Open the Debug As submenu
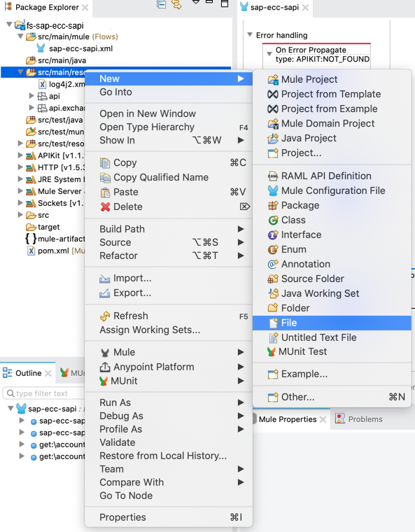 coord(168,416)
